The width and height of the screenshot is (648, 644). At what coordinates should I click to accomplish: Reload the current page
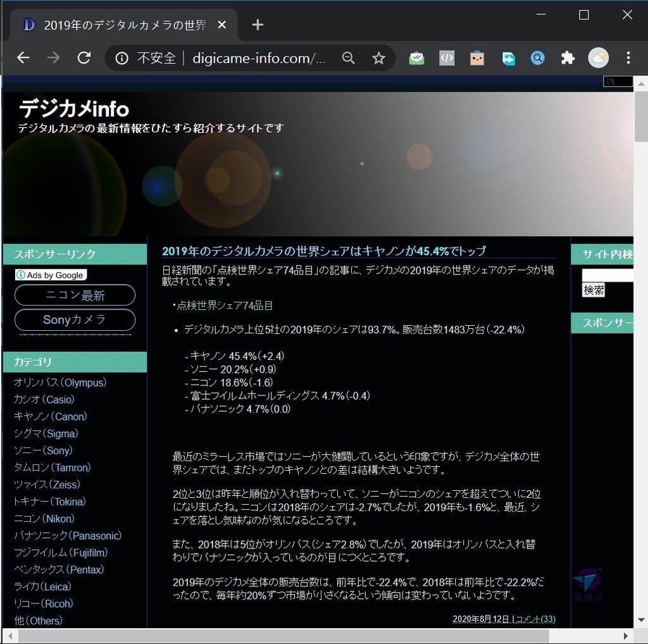pos(84,58)
